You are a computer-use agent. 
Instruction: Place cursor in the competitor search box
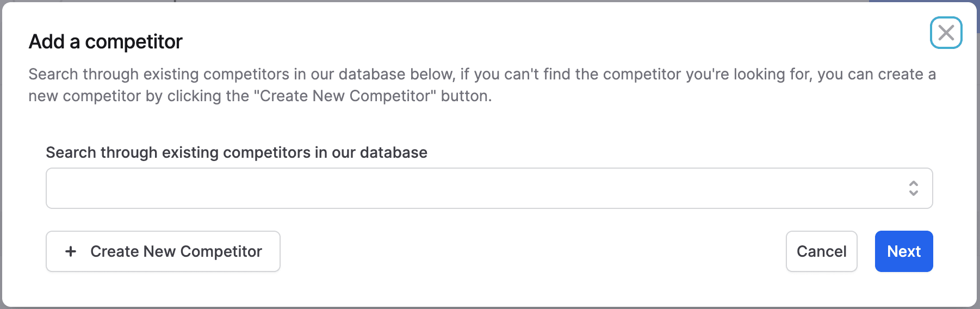[x=473, y=188]
